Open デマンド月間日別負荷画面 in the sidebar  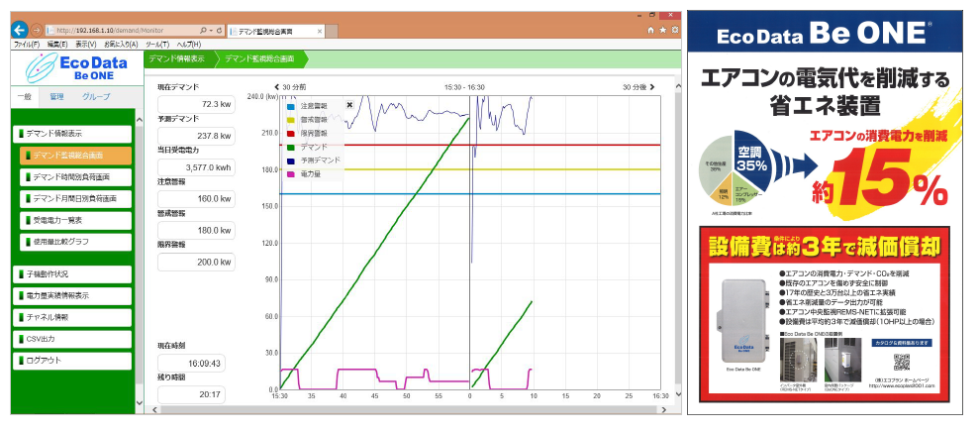pos(75,199)
